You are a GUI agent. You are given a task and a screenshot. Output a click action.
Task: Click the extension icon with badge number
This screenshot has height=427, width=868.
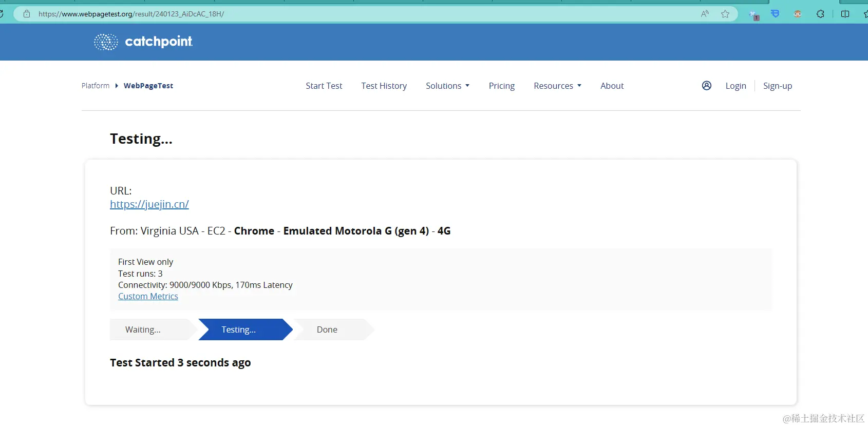pos(753,15)
